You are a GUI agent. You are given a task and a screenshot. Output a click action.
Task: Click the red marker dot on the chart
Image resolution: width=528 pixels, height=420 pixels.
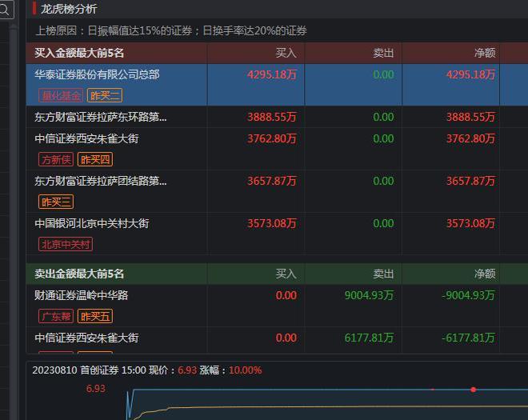tap(473, 390)
